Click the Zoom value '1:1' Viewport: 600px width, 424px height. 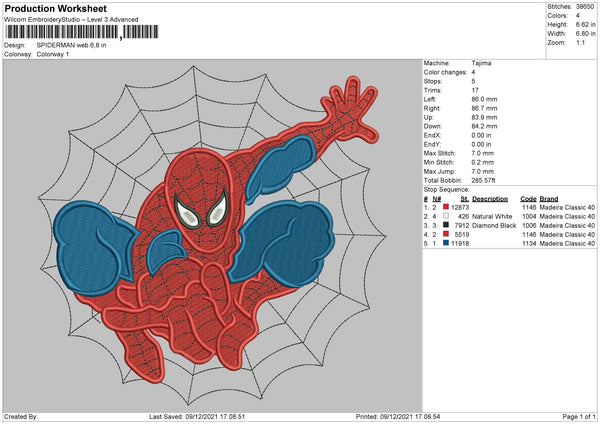click(580, 42)
